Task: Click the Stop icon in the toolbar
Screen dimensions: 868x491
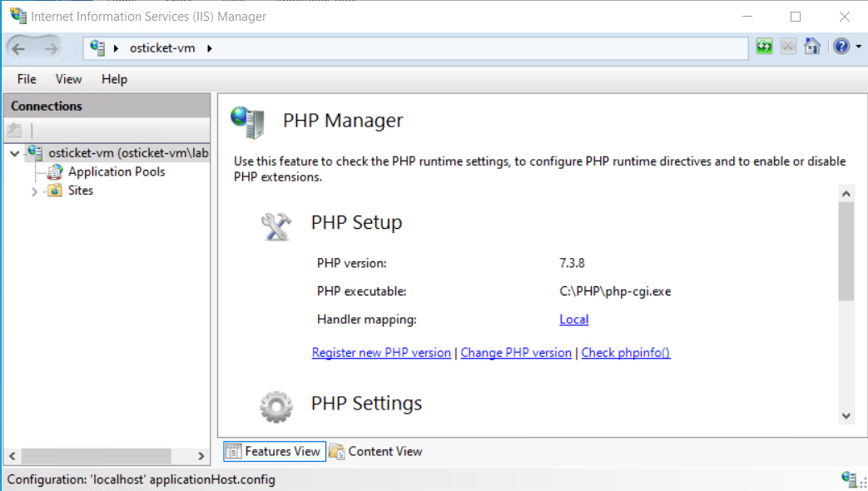Action: (788, 47)
